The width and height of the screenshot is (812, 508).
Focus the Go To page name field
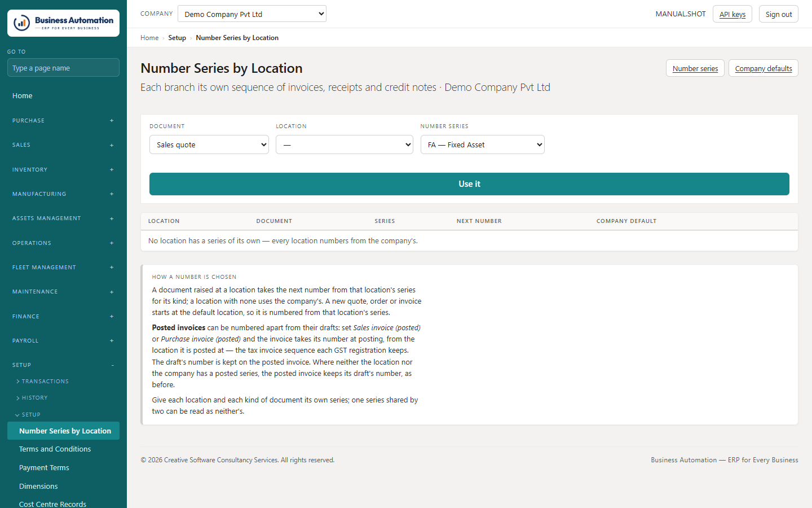pos(63,68)
